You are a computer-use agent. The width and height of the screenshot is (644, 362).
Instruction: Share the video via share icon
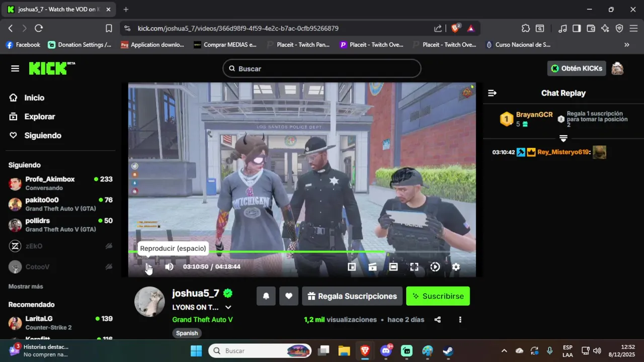[438, 320]
